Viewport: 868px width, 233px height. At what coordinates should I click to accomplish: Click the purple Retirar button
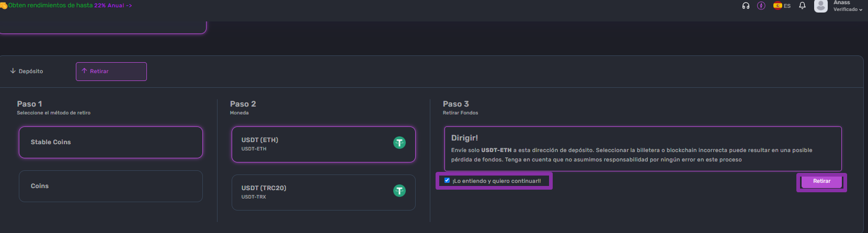821,181
